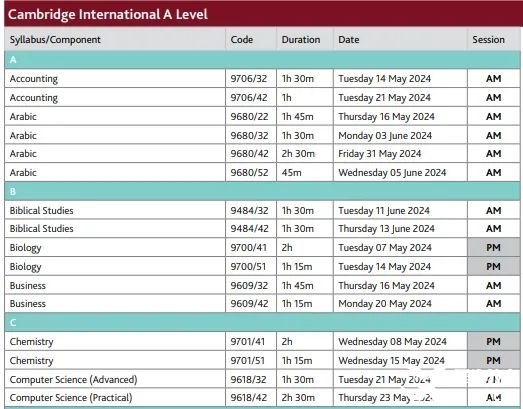Click the Session column header

[488, 40]
